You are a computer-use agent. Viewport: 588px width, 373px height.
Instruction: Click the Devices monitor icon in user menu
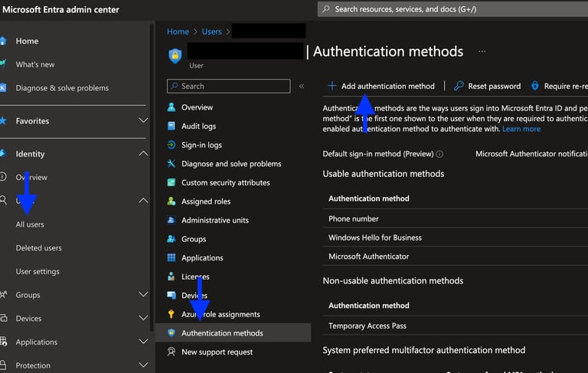click(171, 296)
